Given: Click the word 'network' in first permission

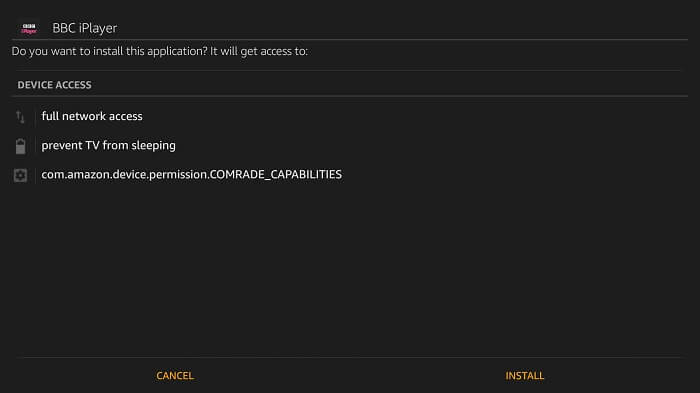Looking at the screenshot, I should tap(84, 116).
